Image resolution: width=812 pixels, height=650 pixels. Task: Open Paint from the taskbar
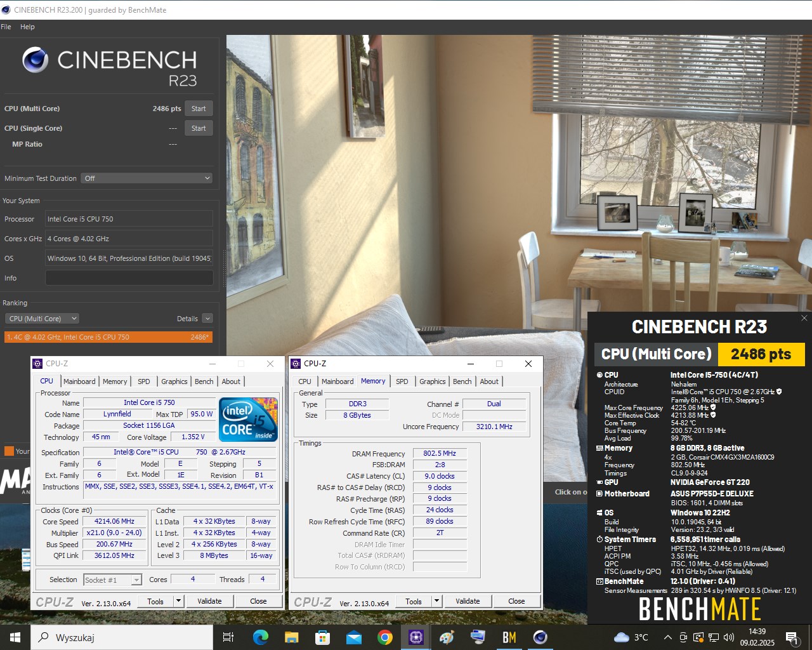point(447,637)
